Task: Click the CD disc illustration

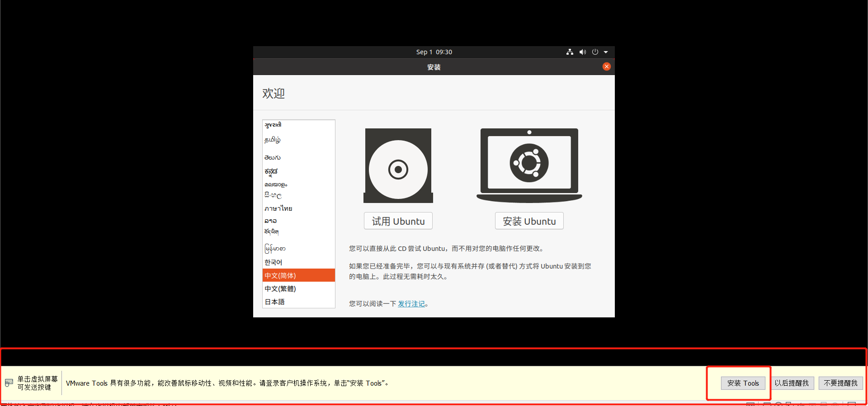Action: point(398,165)
